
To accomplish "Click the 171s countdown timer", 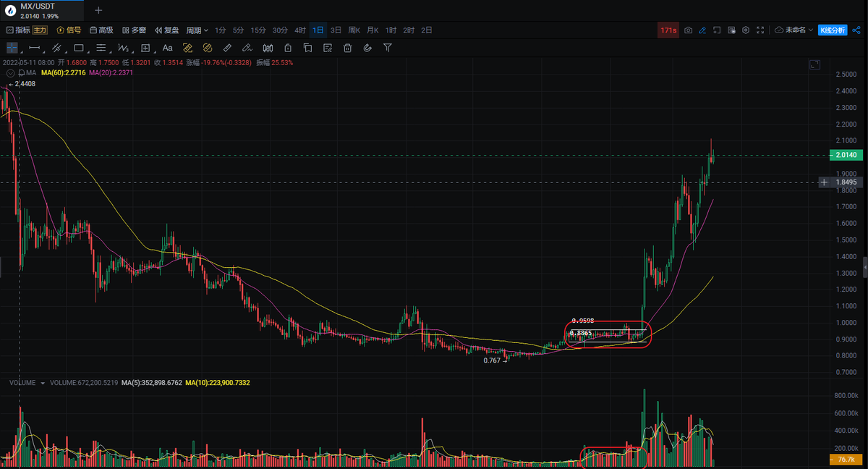I will (668, 30).
